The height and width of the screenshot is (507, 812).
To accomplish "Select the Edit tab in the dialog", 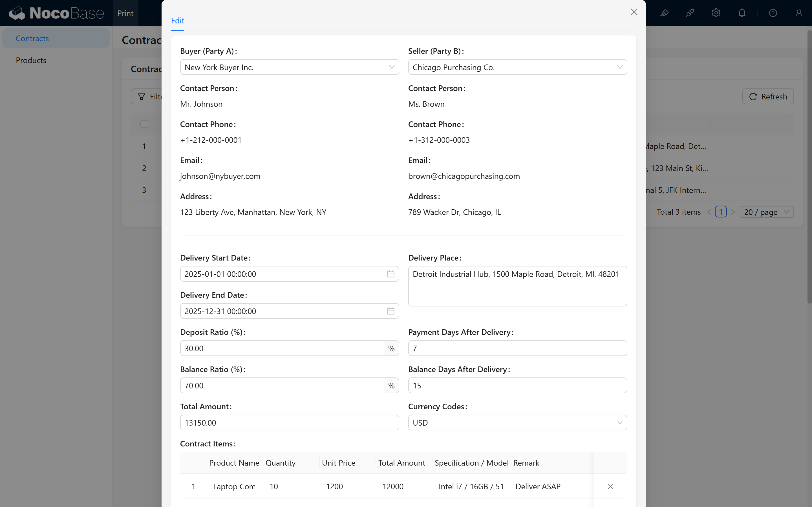I will 178,21.
